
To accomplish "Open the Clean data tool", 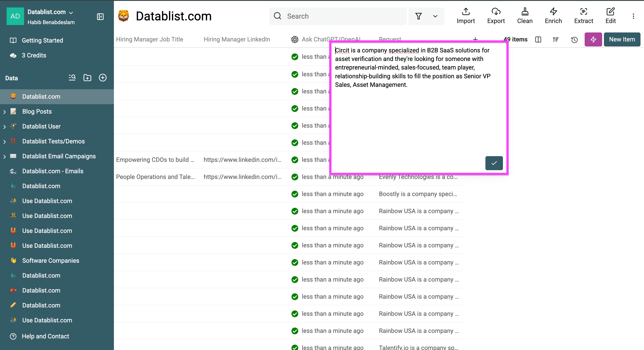I will (x=524, y=16).
